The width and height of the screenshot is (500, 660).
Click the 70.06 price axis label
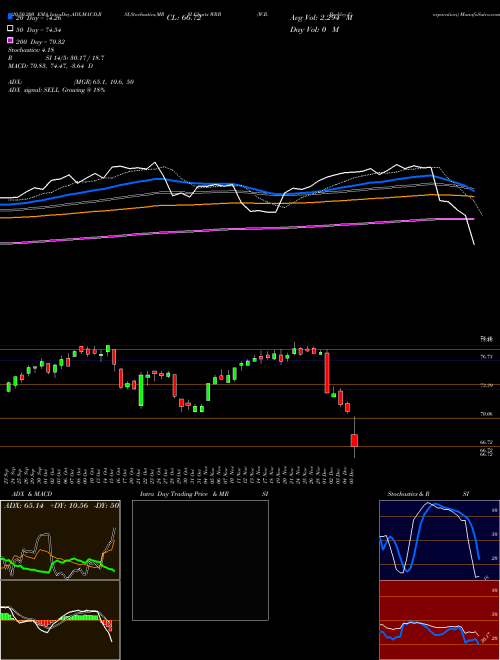click(486, 414)
